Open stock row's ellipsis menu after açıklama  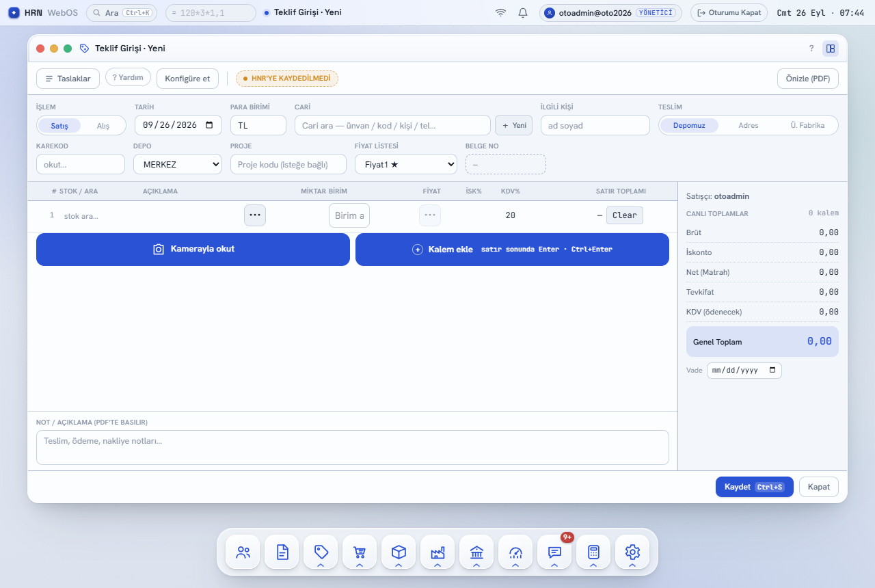255,215
